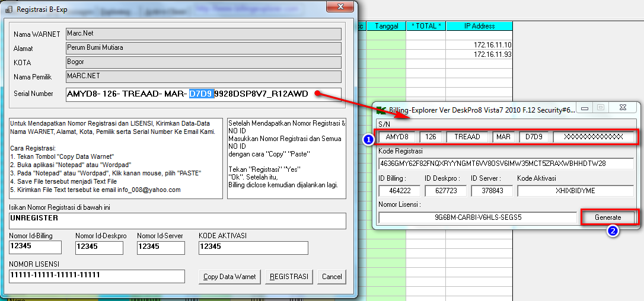Click the NOMOR LISENSI field
The image size is (644, 301).
[x=97, y=276]
